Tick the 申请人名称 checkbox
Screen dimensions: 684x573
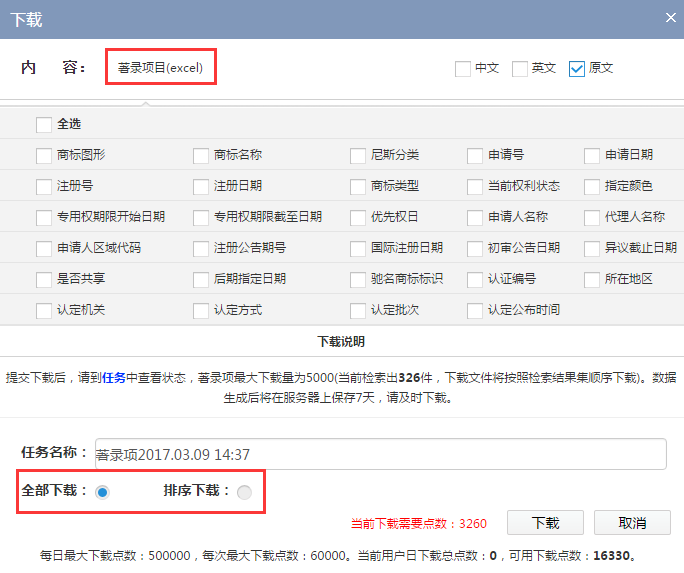point(475,217)
